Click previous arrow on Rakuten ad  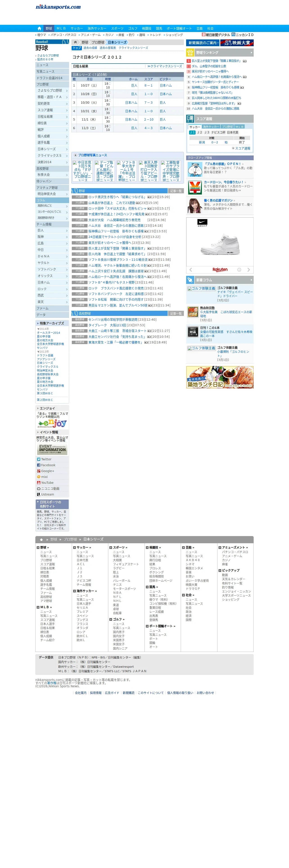(191, 270)
